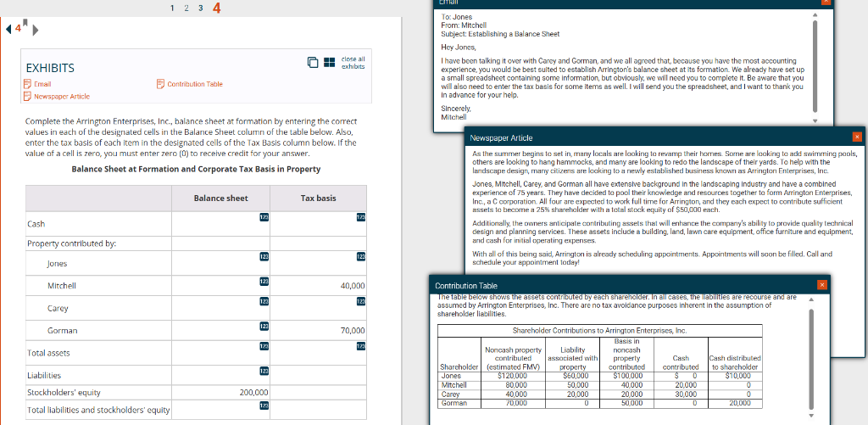This screenshot has width=868, height=425.
Task: Click the 'close all exhibits' link
Action: tap(352, 63)
